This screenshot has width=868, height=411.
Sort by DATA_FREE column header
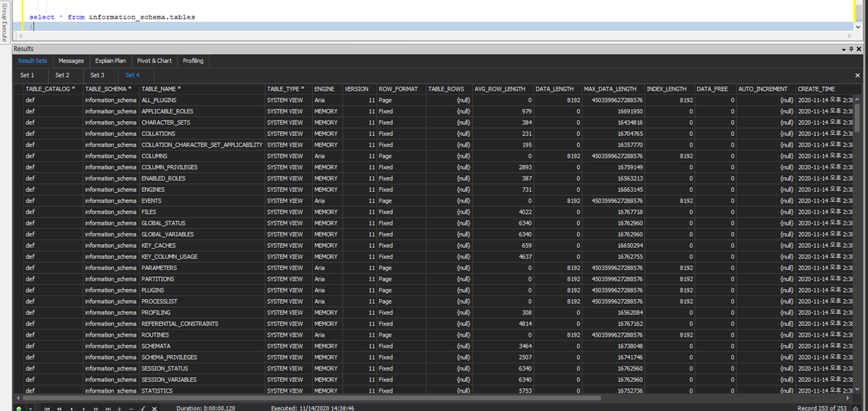click(x=716, y=89)
